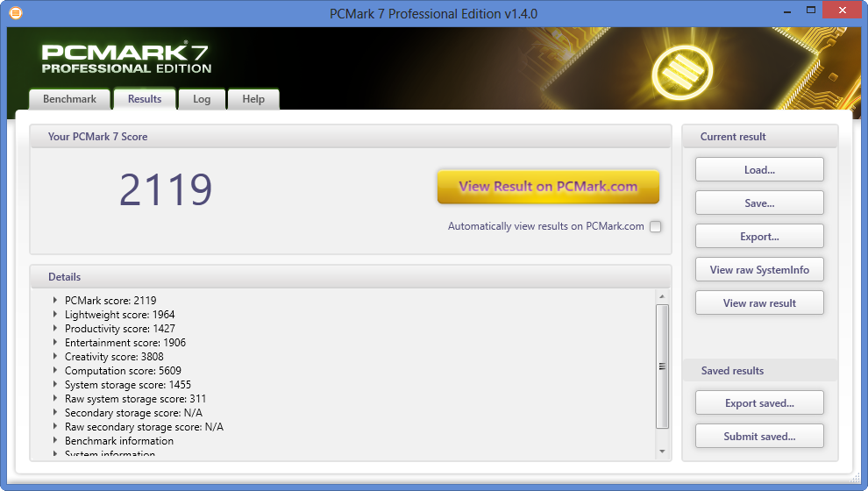Toggle Automatically view results on PCMark.com checkbox

(656, 226)
